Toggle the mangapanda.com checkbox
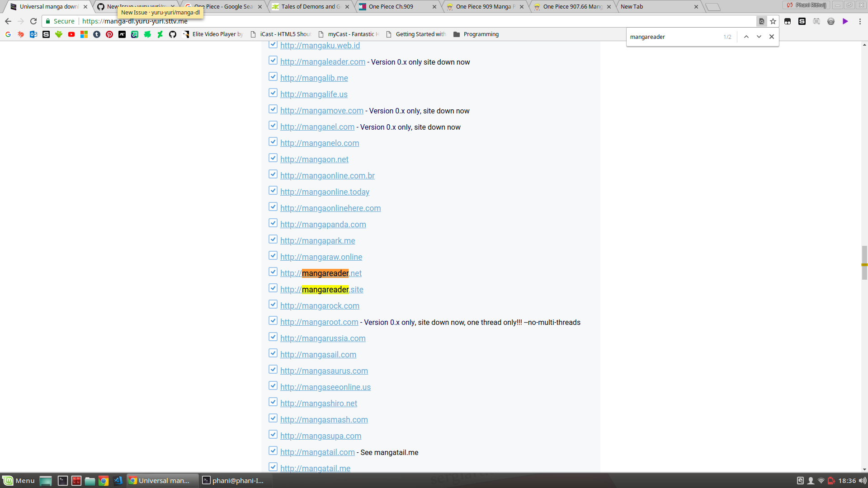This screenshot has height=488, width=868. point(273,223)
